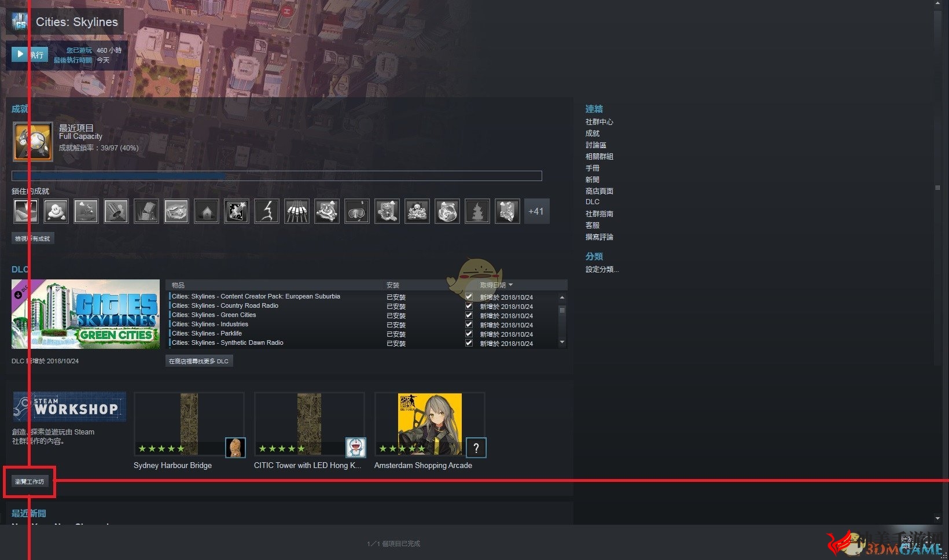Open the 手冊 manual link

click(x=592, y=168)
